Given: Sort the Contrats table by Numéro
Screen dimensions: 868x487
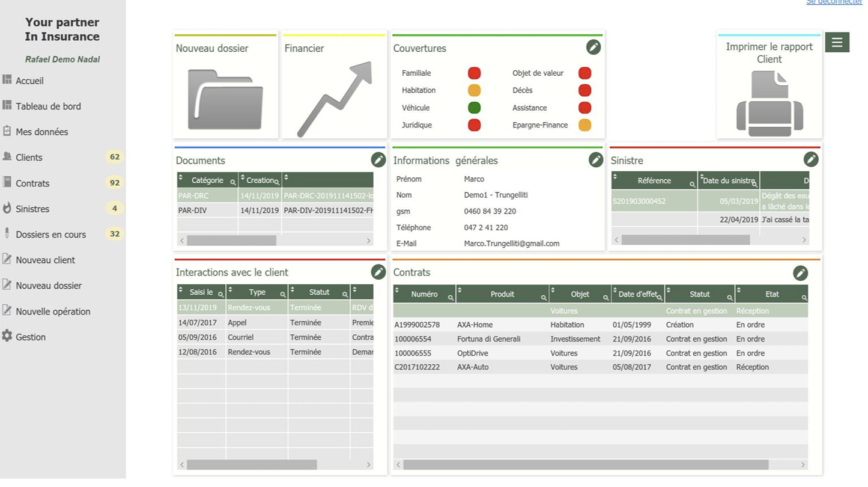Looking at the screenshot, I should 397,290.
